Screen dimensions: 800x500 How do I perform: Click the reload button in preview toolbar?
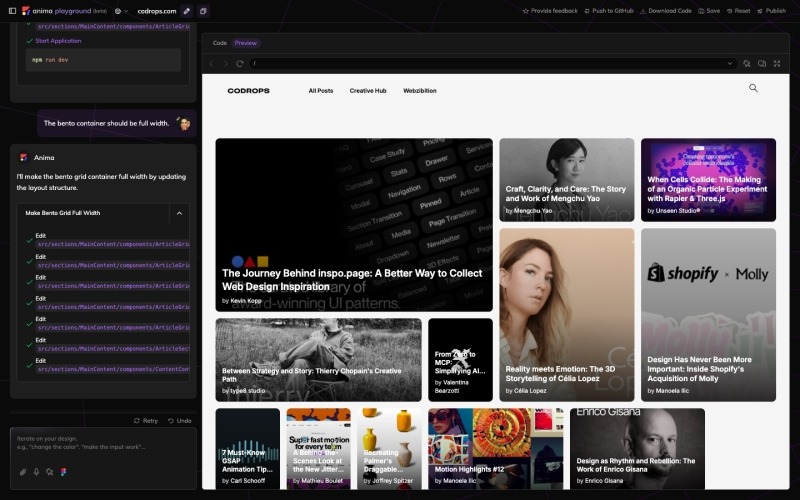[x=240, y=63]
